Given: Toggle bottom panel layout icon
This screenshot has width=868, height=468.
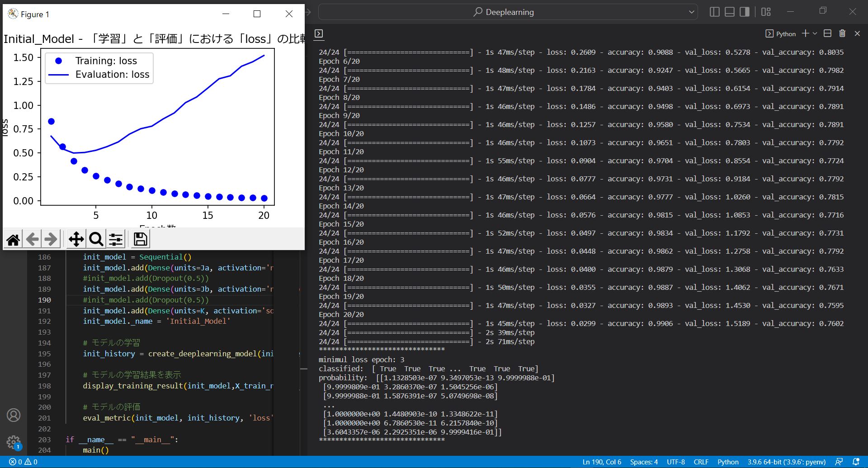Looking at the screenshot, I should point(730,12).
